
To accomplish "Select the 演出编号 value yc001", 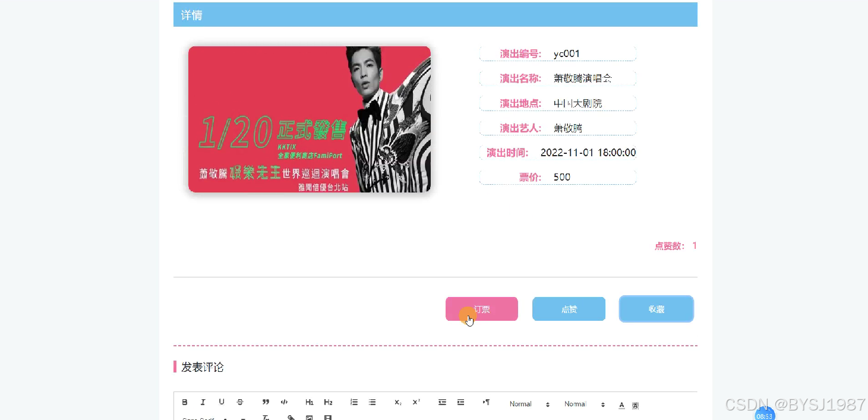I will point(567,54).
